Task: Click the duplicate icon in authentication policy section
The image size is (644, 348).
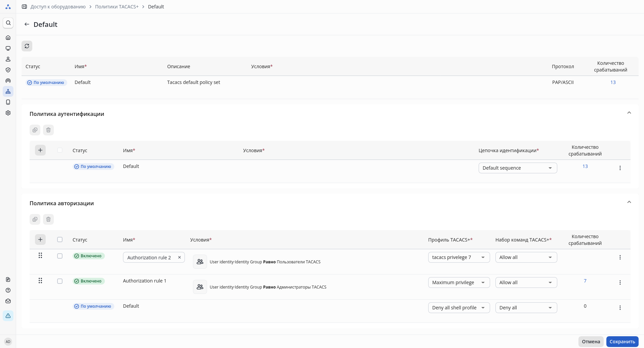Action: tap(35, 130)
